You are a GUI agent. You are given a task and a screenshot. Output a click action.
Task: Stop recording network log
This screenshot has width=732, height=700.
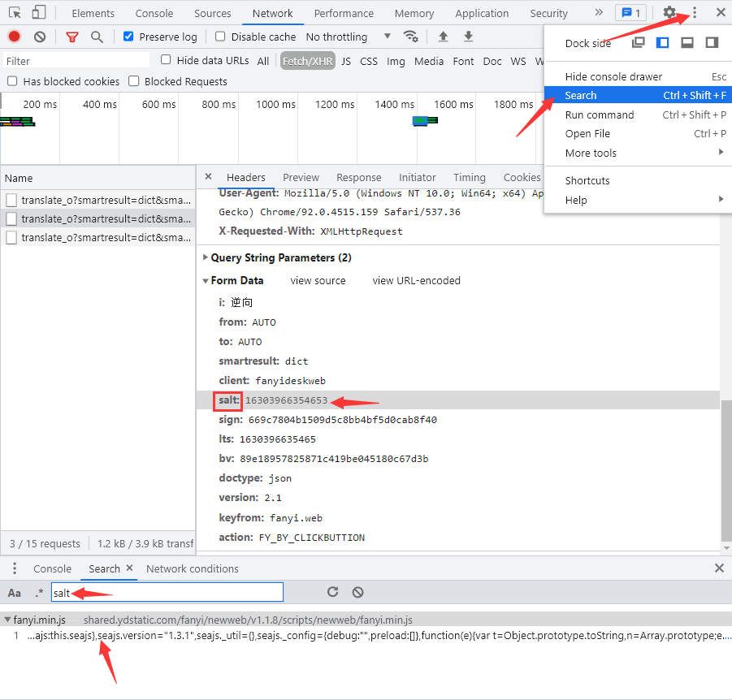14,37
